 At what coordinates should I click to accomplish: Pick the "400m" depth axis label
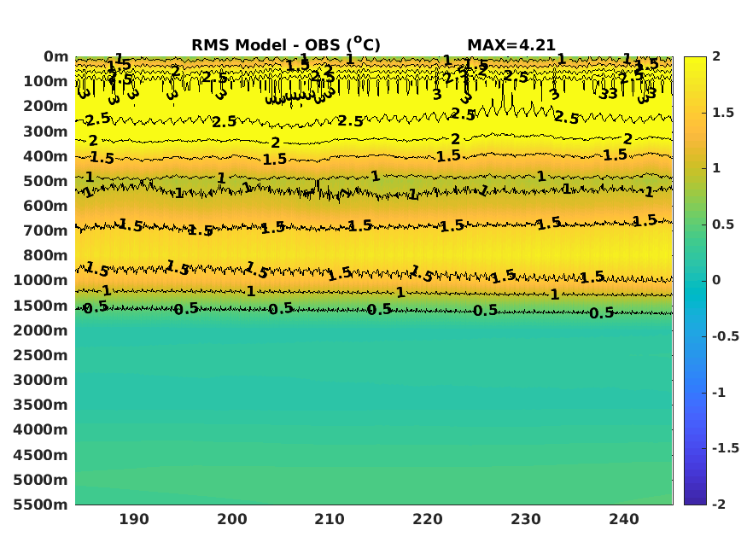[46, 156]
